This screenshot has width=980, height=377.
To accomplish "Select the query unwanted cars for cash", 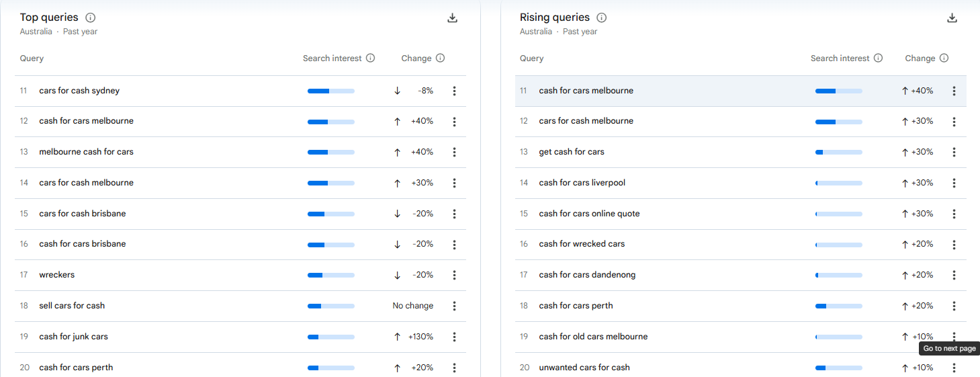I will pos(584,368).
